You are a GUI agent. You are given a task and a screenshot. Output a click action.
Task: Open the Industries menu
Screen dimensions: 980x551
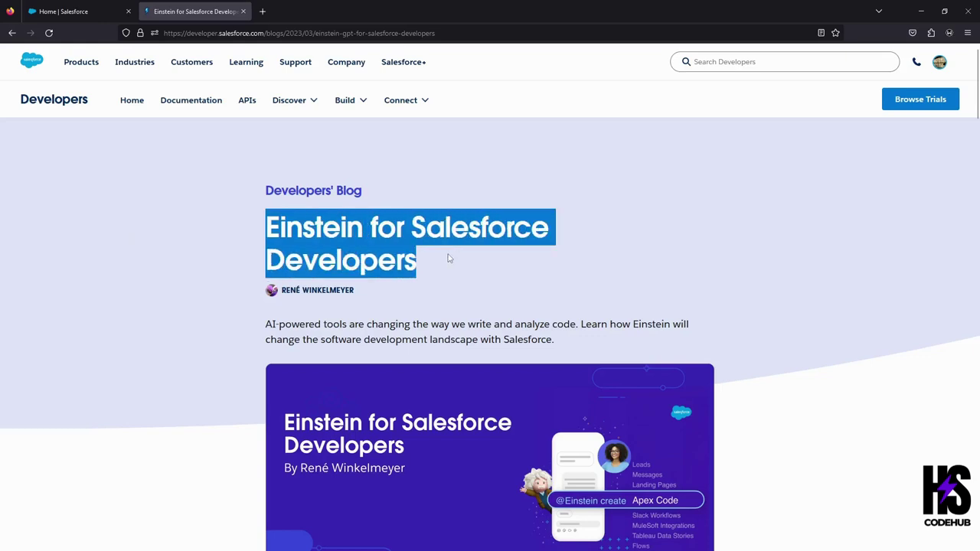click(135, 62)
